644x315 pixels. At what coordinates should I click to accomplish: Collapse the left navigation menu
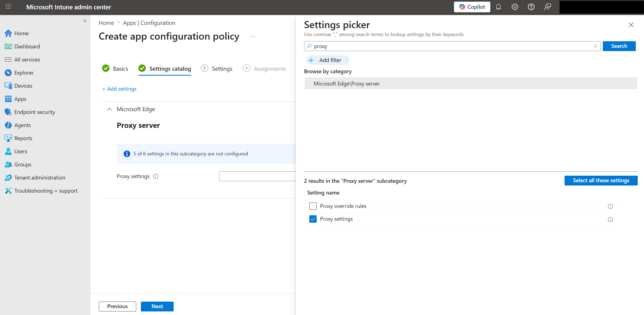pos(85,21)
